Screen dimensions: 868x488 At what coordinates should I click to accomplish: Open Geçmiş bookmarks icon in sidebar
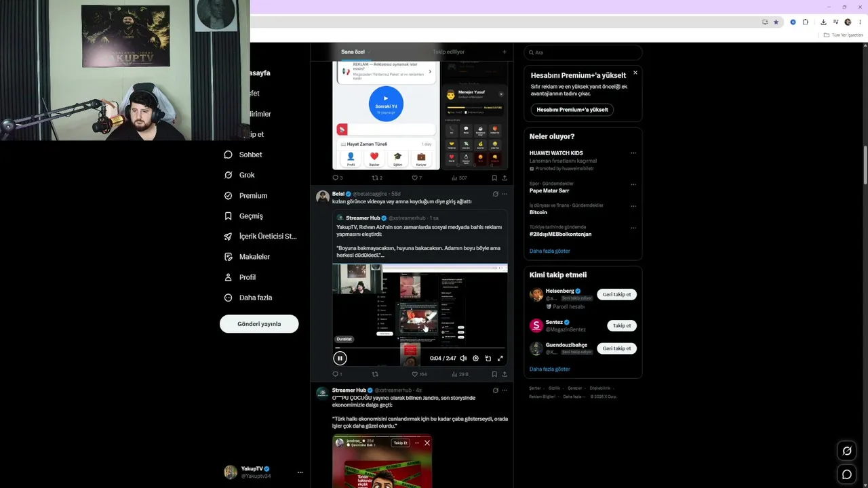[x=229, y=216]
